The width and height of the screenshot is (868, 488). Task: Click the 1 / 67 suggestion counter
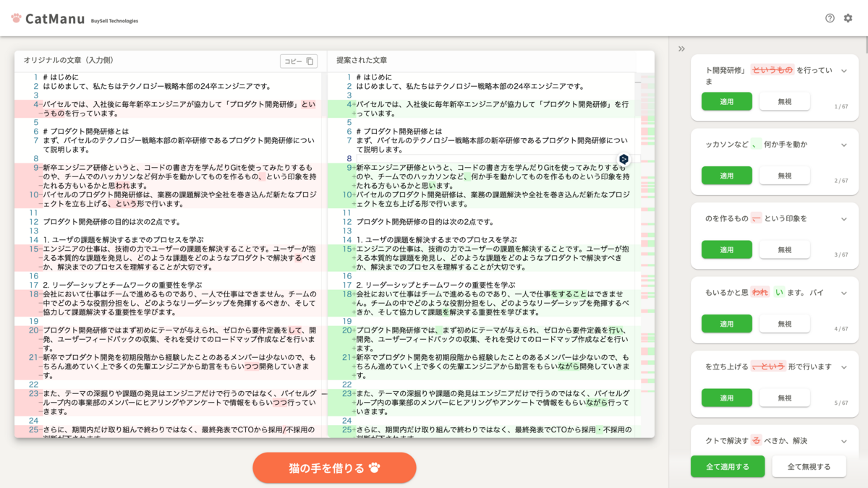point(841,107)
